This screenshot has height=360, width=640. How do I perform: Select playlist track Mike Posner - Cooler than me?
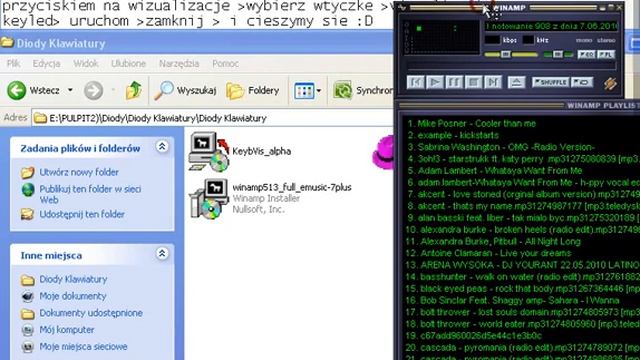471,123
